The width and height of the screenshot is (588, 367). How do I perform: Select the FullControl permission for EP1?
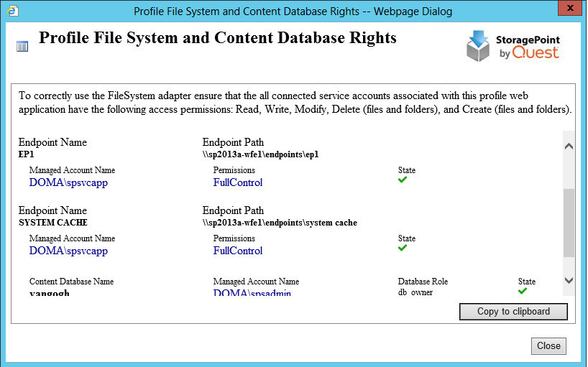pos(238,182)
